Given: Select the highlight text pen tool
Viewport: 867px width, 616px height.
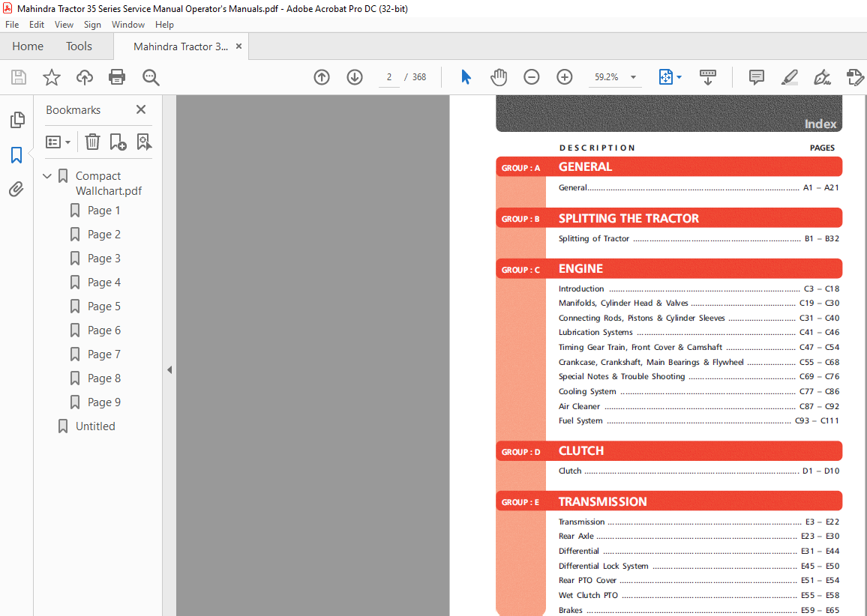Looking at the screenshot, I should pyautogui.click(x=790, y=76).
